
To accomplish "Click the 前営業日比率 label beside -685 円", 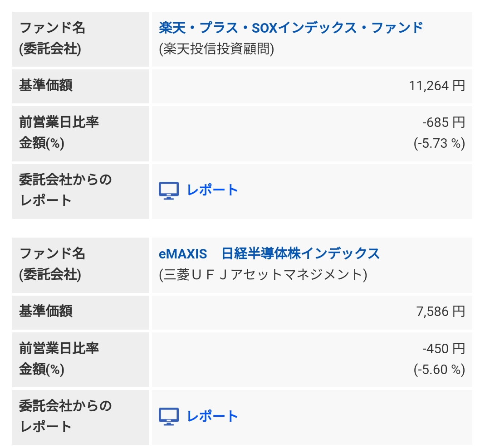I will tap(59, 122).
